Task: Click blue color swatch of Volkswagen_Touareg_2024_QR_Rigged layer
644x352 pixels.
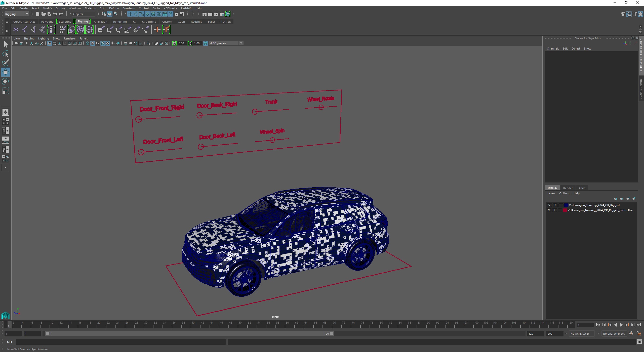Action: 566,205
